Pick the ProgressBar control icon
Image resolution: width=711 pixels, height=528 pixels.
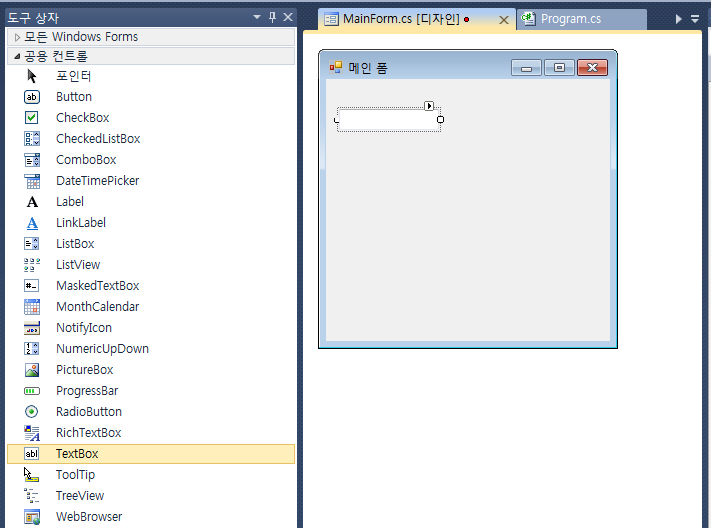[x=32, y=391]
